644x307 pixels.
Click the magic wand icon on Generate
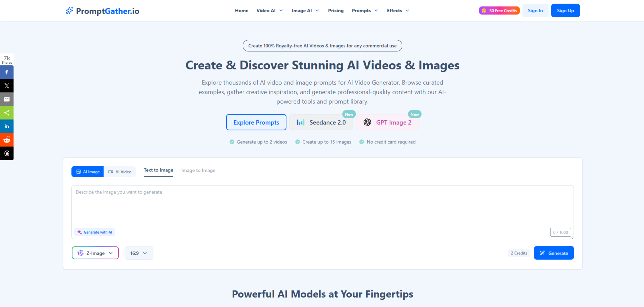pyautogui.click(x=542, y=253)
